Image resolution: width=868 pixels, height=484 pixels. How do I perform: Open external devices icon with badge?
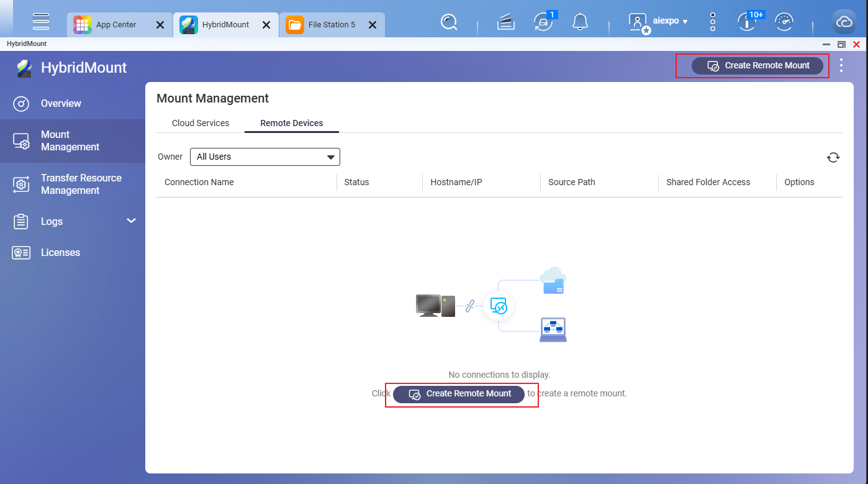click(543, 23)
